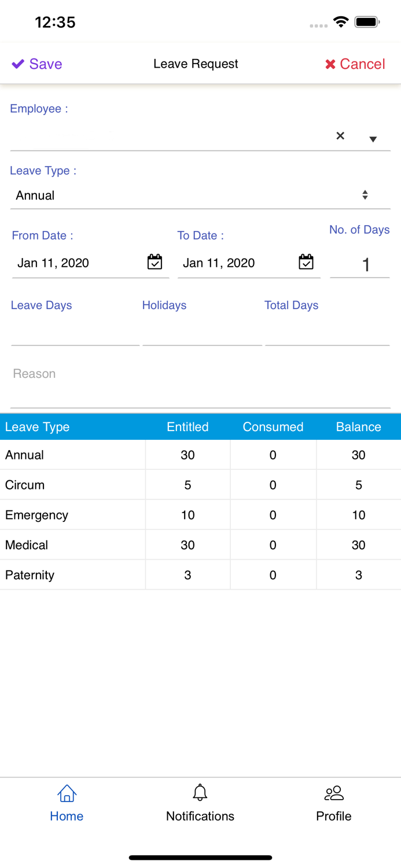
Task: Click the Save button
Action: [x=36, y=64]
